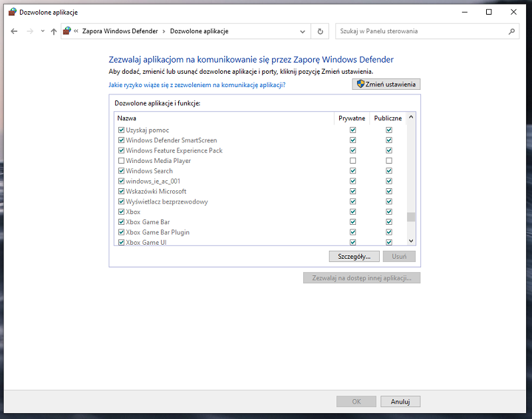532x419 pixels.
Task: Click Zezwalaj na dostęp innej aplikacji
Action: click(362, 278)
